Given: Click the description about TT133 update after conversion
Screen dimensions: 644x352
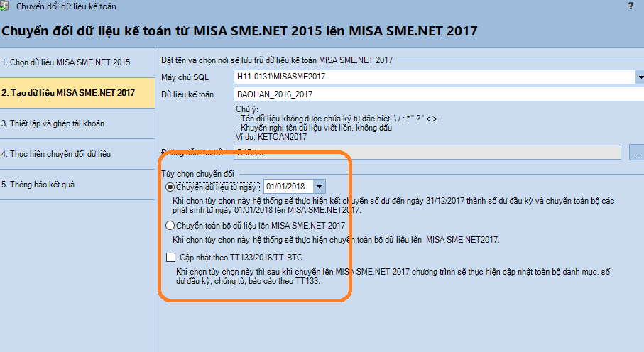Looking at the screenshot, I should 393,277.
